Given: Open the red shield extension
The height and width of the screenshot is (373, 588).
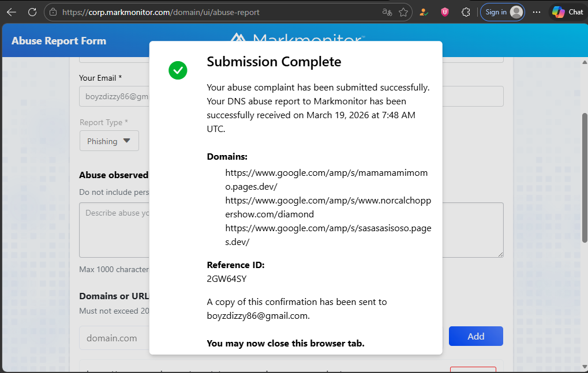Looking at the screenshot, I should click(445, 12).
